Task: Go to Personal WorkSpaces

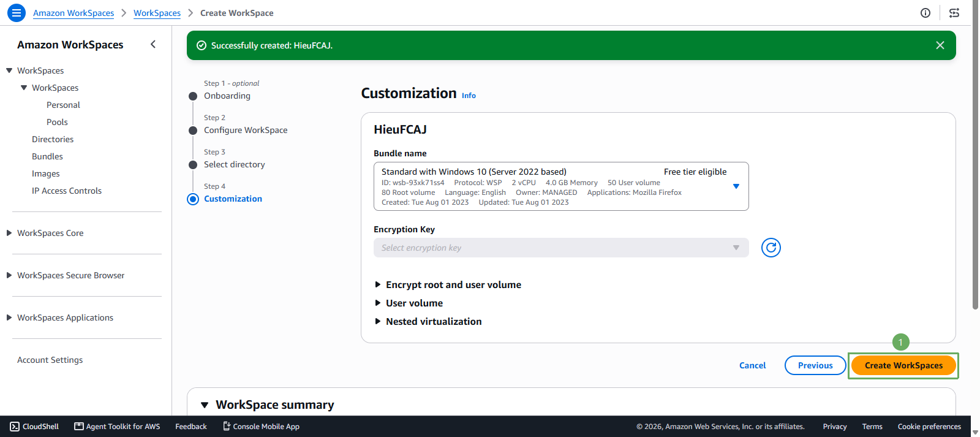Action: click(63, 105)
